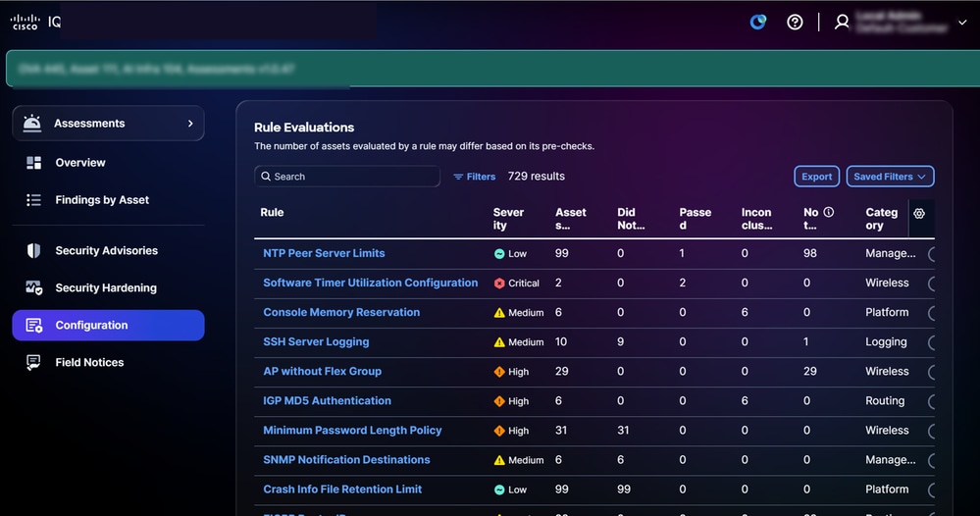Screen dimensions: 980x516
Task: Click Logging category in SSH Server row
Action: pos(886,341)
